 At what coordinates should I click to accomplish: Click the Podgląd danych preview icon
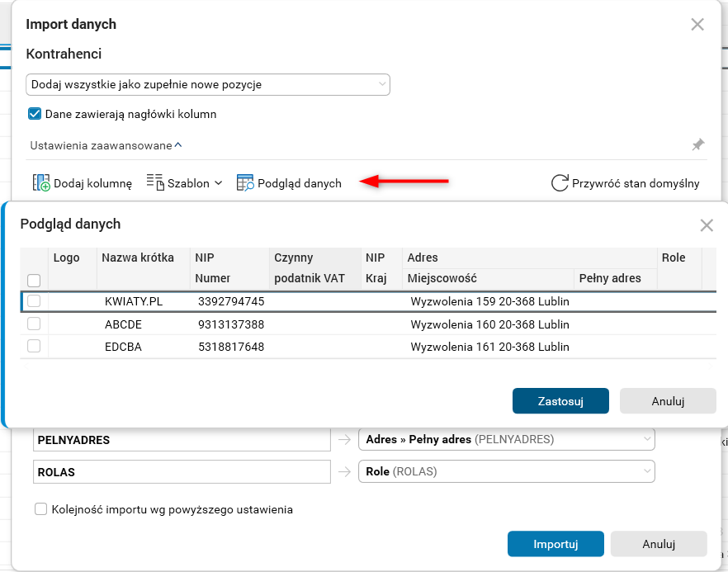(246, 183)
